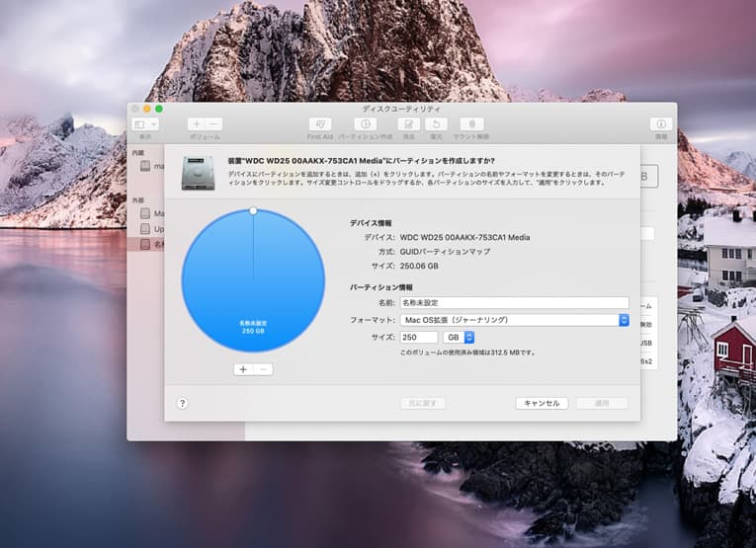The height and width of the screenshot is (548, 756).
Task: Open the help question mark button
Action: 182,403
